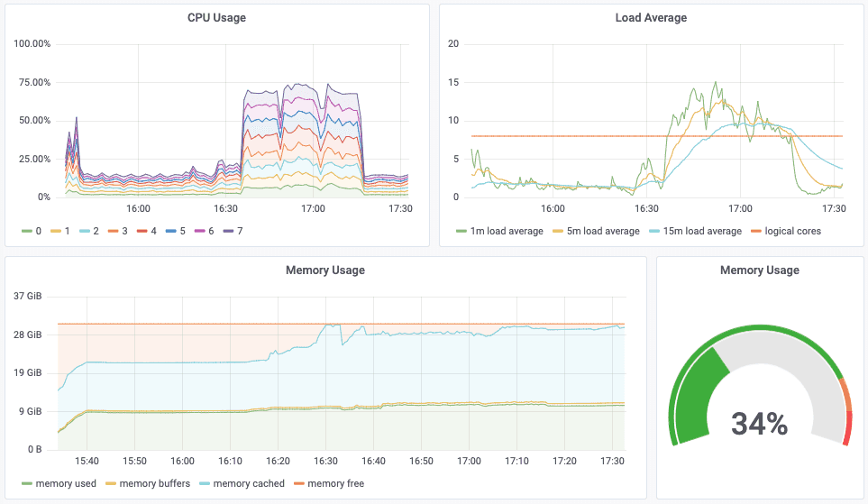Click memory buffers legend entry
This screenshot has width=868, height=504.
(148, 483)
